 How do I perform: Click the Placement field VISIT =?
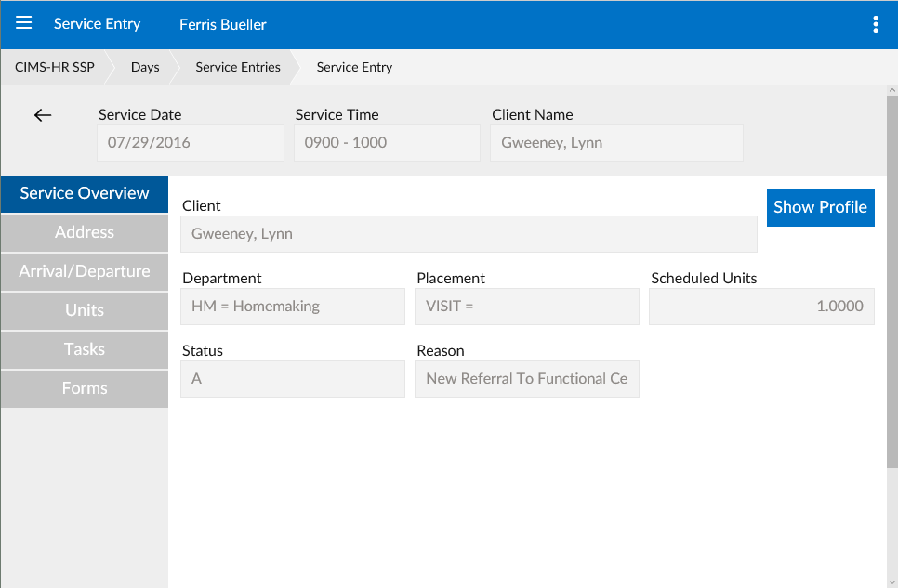point(527,307)
